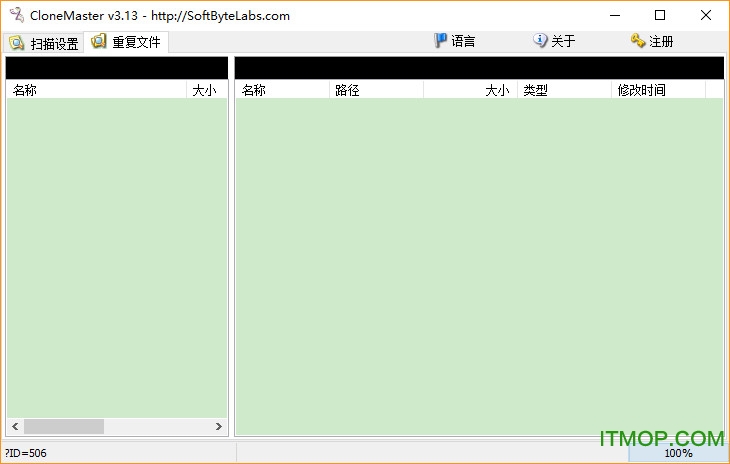Viewport: 730px width, 464px height.
Task: Click the golden key register icon
Action: point(638,40)
